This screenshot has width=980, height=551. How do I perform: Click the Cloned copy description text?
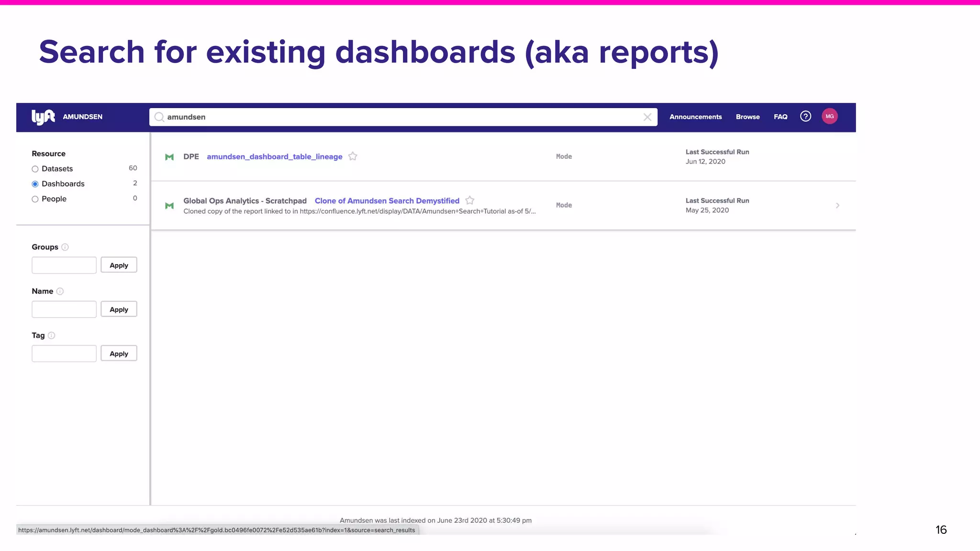359,211
